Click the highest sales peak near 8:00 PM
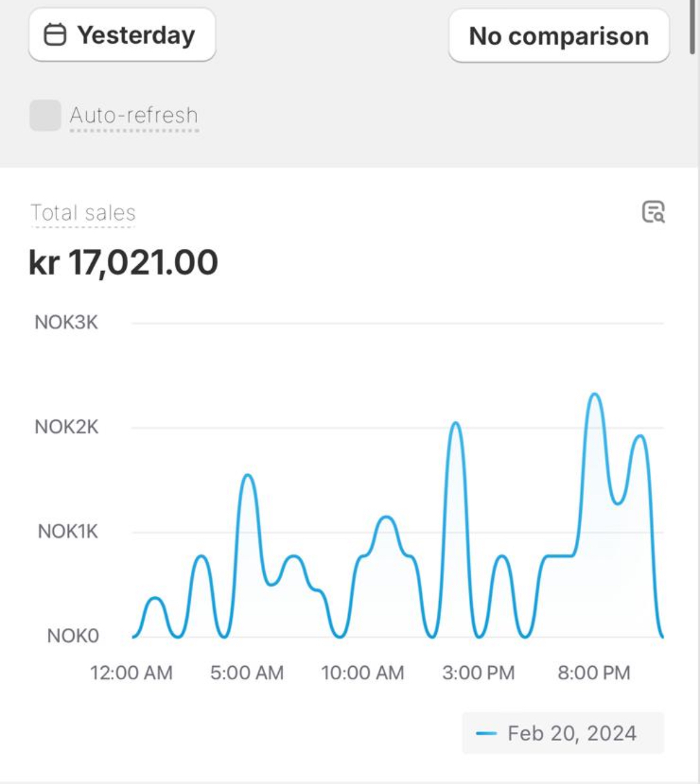Image resolution: width=700 pixels, height=784 pixels. click(x=595, y=394)
